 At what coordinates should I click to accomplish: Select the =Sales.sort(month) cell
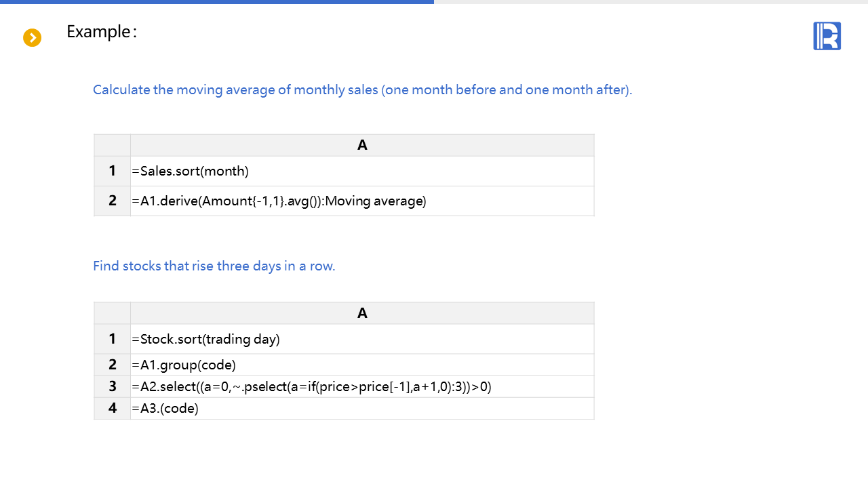tap(362, 171)
